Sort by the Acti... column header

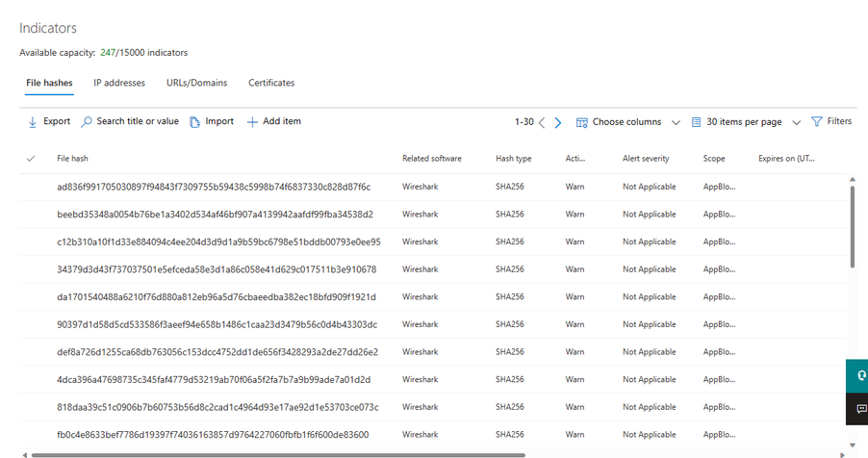click(x=575, y=159)
